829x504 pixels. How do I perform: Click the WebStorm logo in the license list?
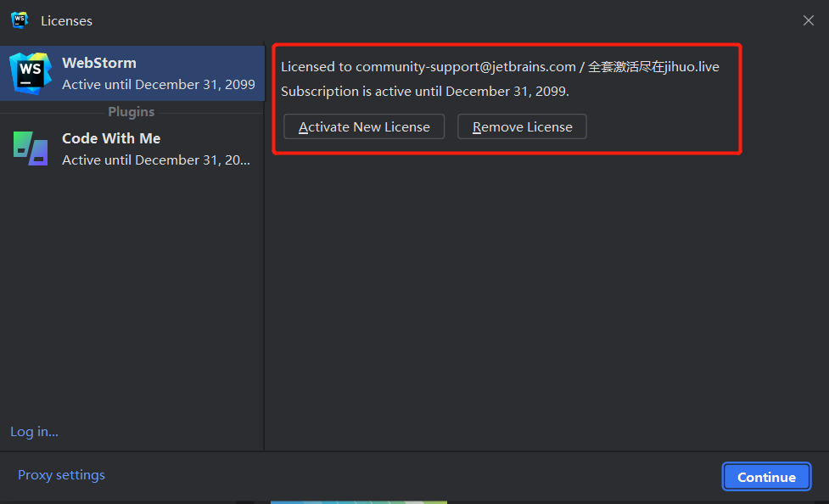point(30,73)
